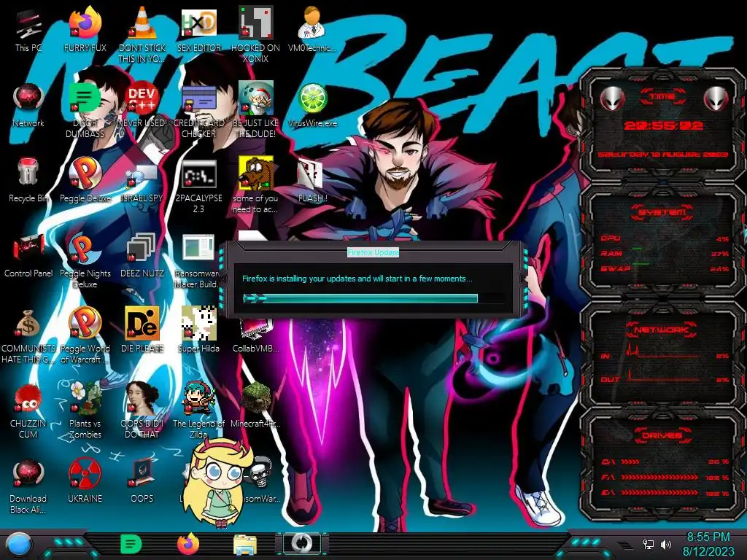Open BE JUST LIKE THE DUDE icon
The width and height of the screenshot is (747, 560).
pyautogui.click(x=256, y=99)
